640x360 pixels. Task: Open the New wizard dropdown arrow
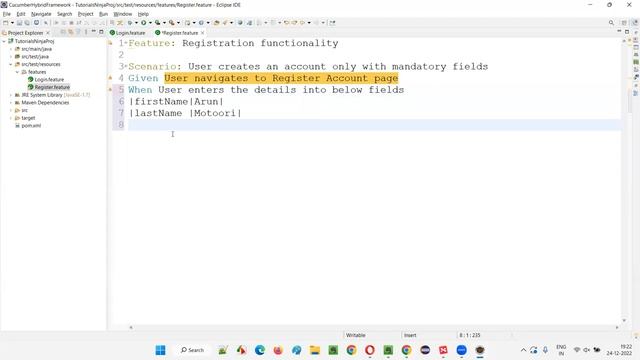(x=12, y=23)
